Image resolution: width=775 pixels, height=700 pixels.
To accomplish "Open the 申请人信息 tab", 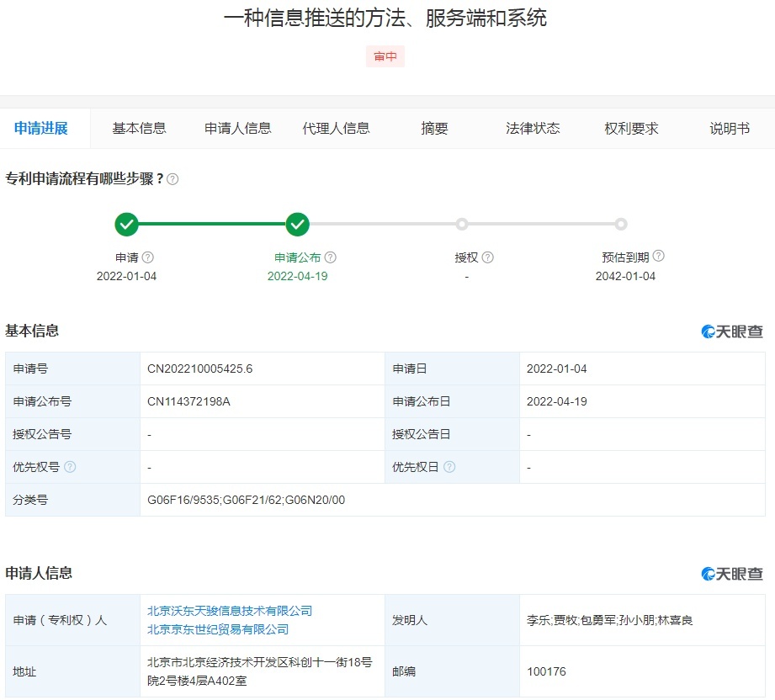I will tap(237, 129).
